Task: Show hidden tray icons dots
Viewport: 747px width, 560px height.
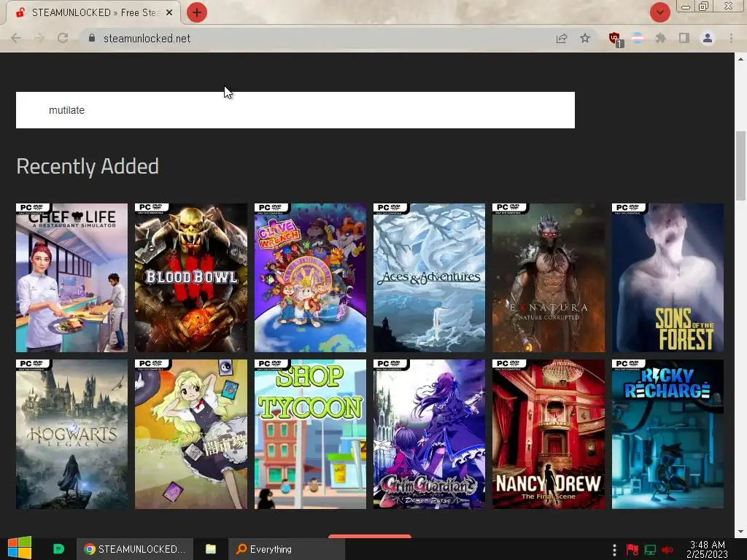Action: 614,550
